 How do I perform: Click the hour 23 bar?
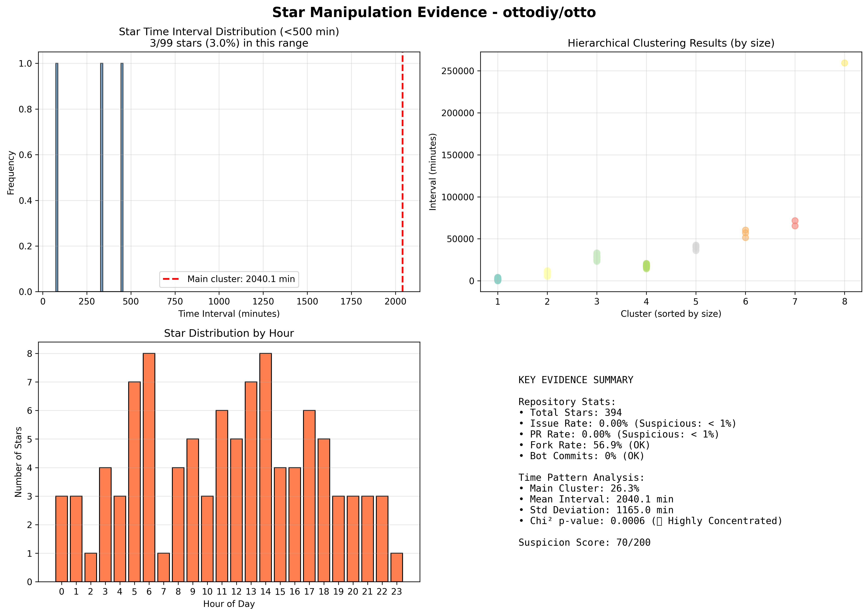coord(397,567)
